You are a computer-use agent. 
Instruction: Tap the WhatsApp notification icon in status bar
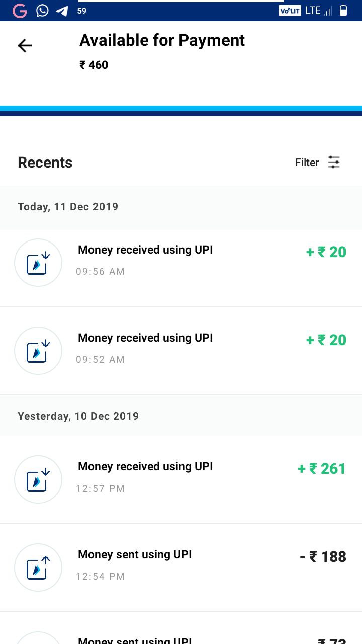click(42, 11)
